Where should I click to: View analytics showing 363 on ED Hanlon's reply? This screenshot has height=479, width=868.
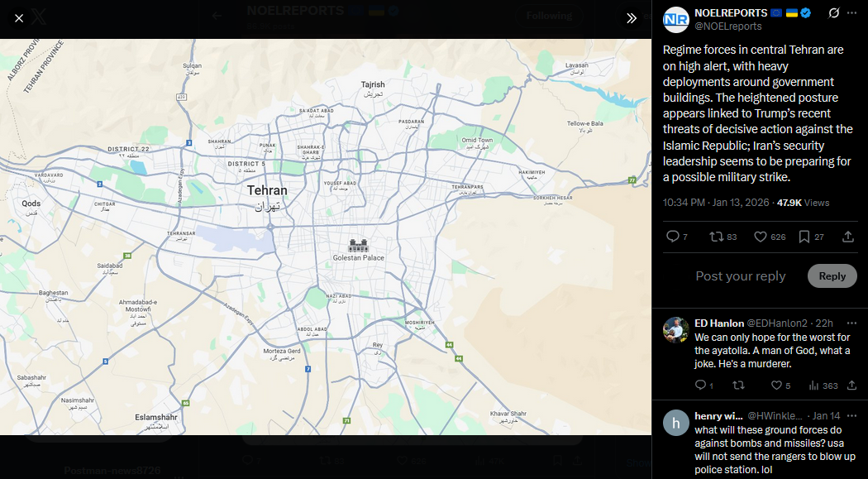823,386
